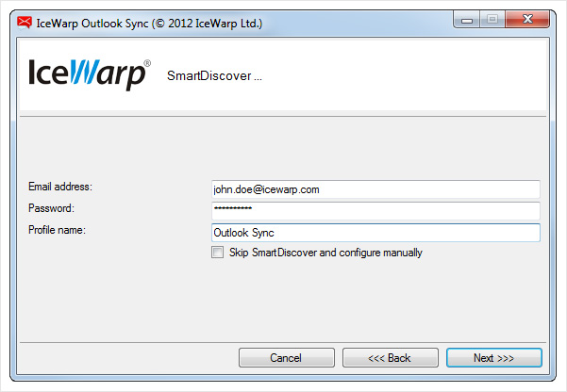Proceed using the Next >>> button
Screen dimensions: 567x392
click(494, 358)
